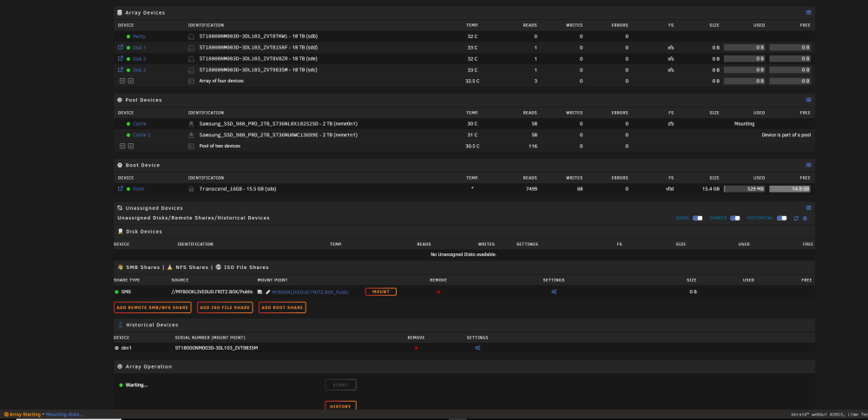The height and width of the screenshot is (420, 868).
Task: Edit the SMB share mount point pencil
Action: click(268, 292)
